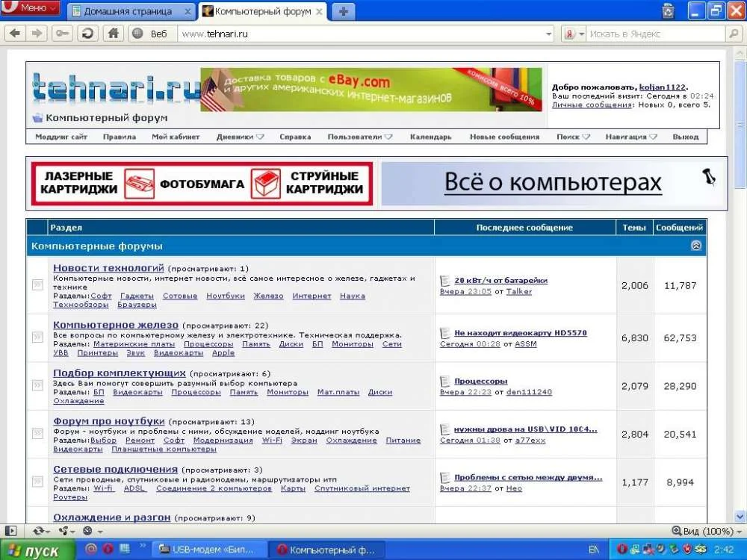Open Opera Unite icon in status bar
The width and height of the screenshot is (747, 560).
click(x=63, y=530)
